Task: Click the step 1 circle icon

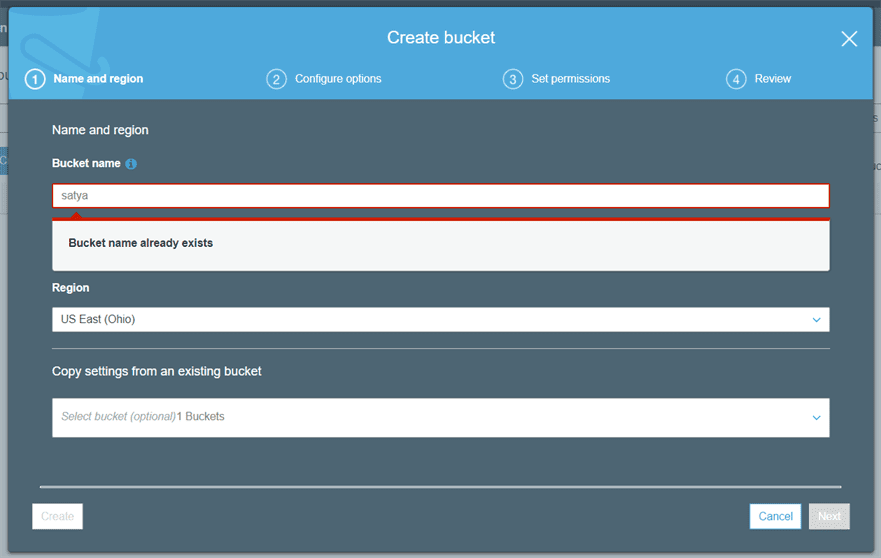Action: (x=35, y=79)
